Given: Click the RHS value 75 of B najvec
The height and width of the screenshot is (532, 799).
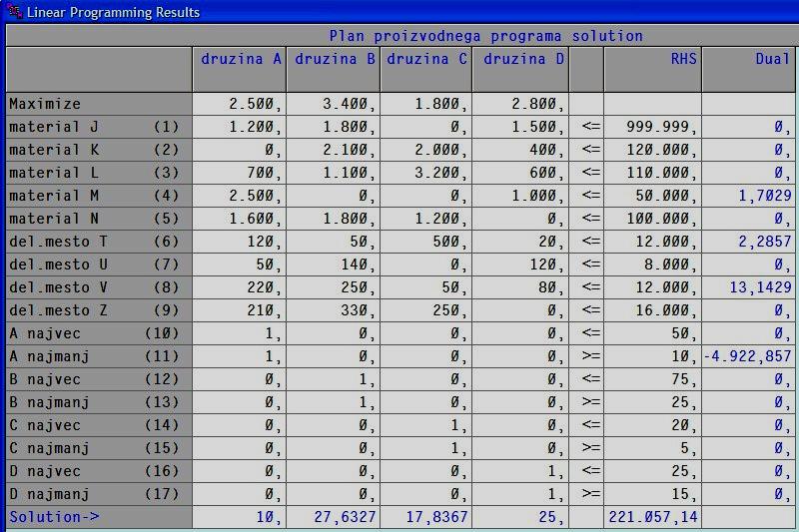Looking at the screenshot, I should click(x=653, y=379).
